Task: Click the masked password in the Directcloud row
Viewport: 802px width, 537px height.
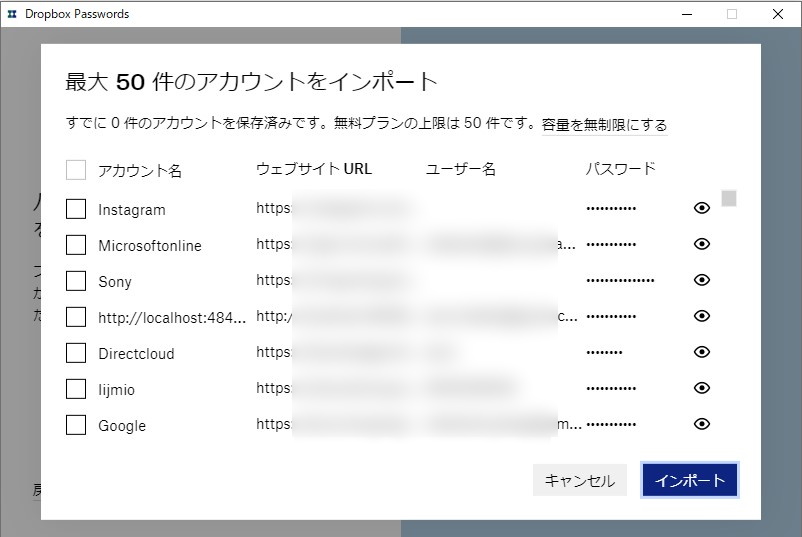Action: tap(604, 352)
